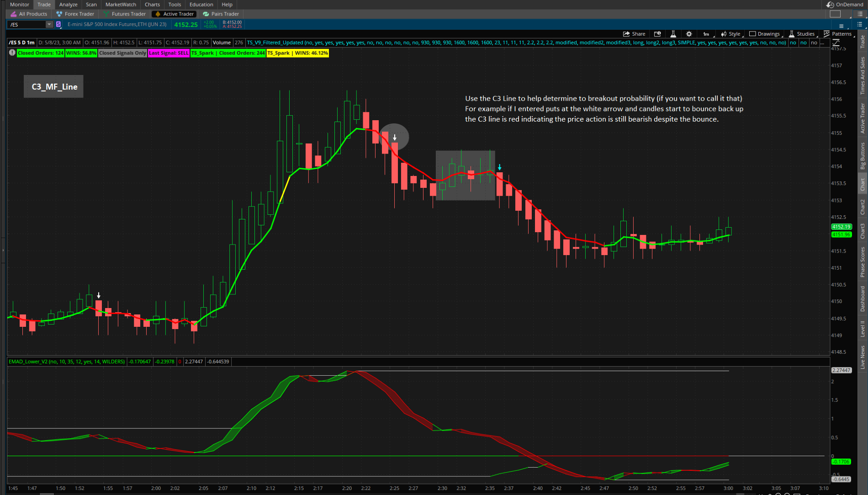The image size is (868, 495).
Task: Click the study alert warning icon
Action: (12, 53)
